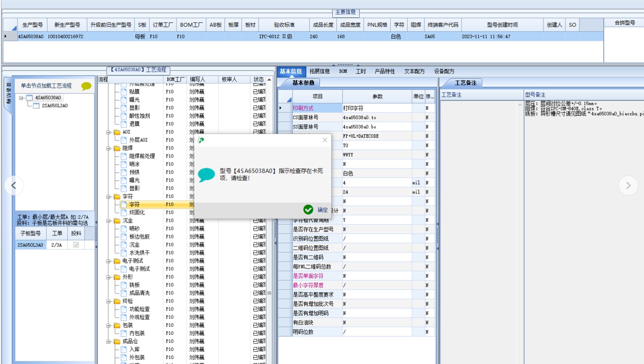Click the 生产型号 column header
This screenshot has height=364, width=644.
32,25
